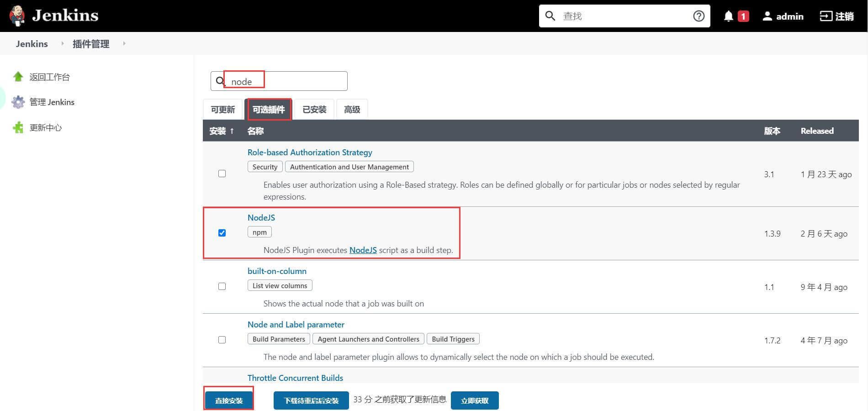This screenshot has height=411, width=868.
Task: Open Role-based Authorization Strategy link
Action: [310, 152]
